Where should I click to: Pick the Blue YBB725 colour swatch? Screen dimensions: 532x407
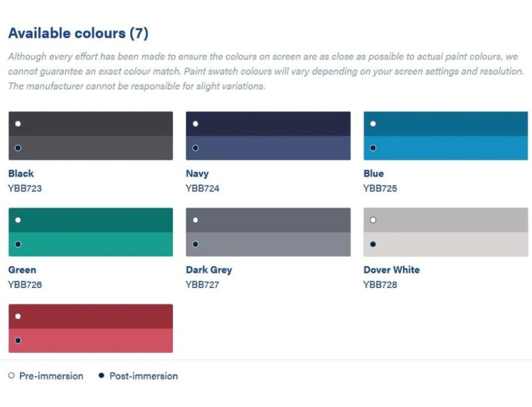pyautogui.click(x=446, y=136)
